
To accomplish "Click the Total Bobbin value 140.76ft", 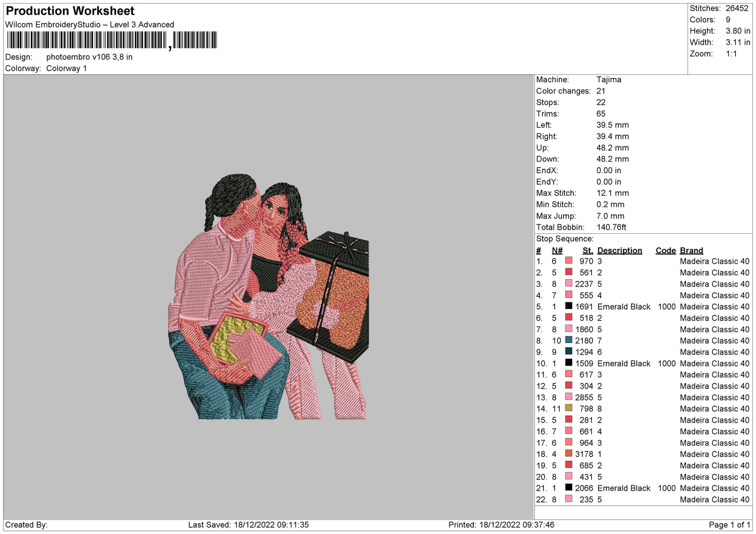I will (x=612, y=228).
